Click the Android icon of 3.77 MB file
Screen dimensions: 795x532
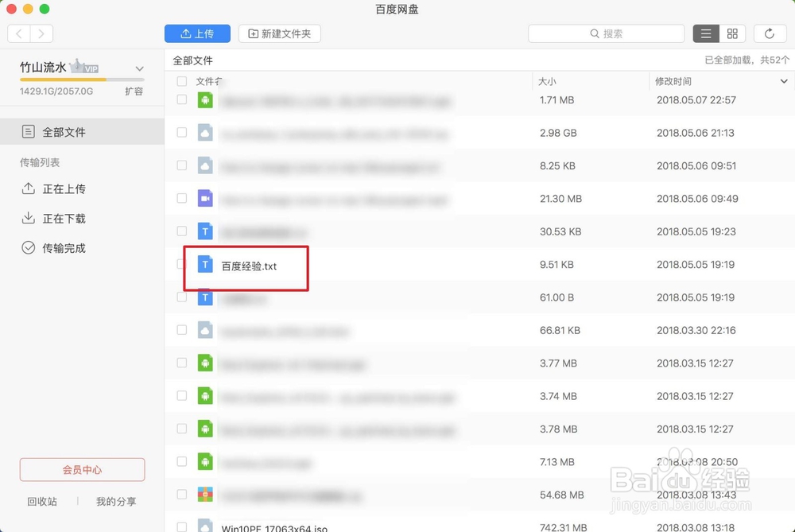tap(205, 363)
